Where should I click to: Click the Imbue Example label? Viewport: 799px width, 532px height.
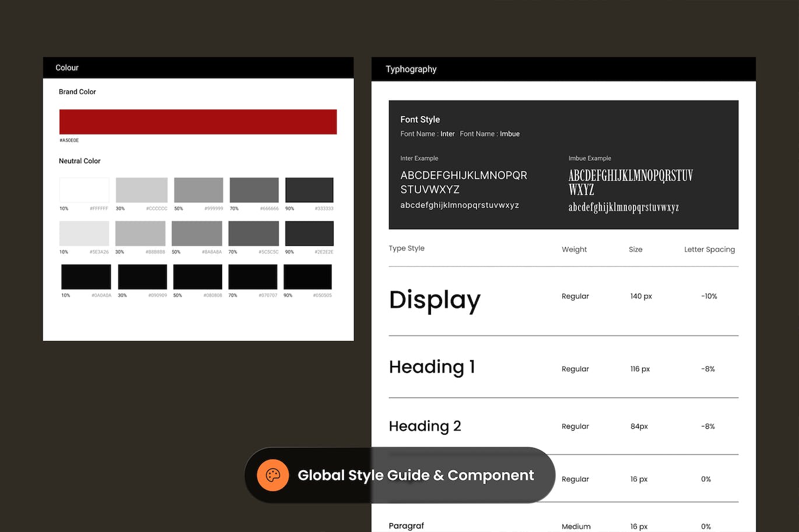[x=590, y=158]
